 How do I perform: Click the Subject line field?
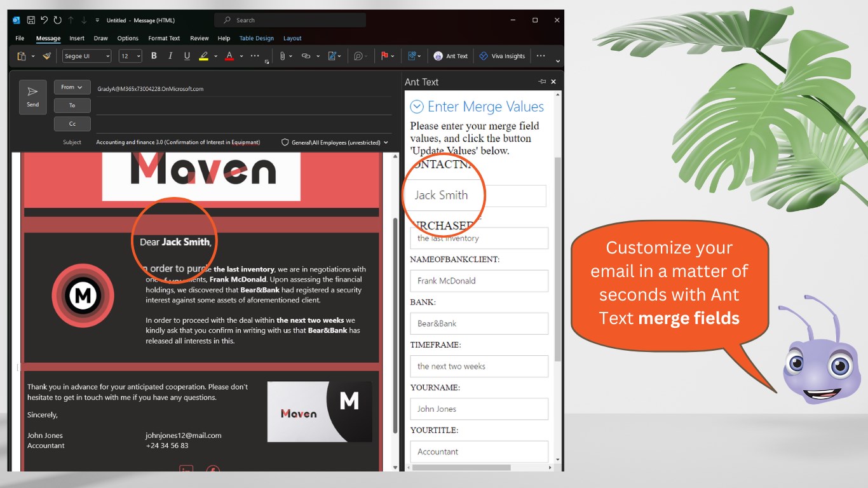pos(184,142)
